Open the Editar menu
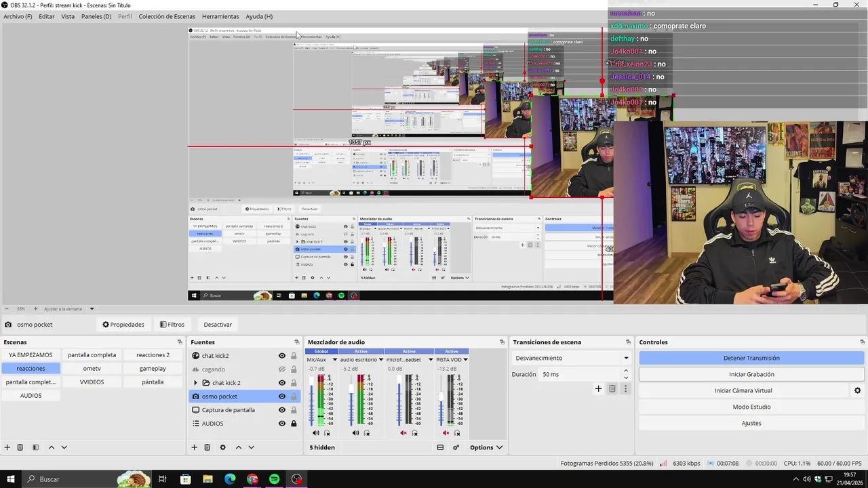The image size is (868, 488). click(47, 16)
